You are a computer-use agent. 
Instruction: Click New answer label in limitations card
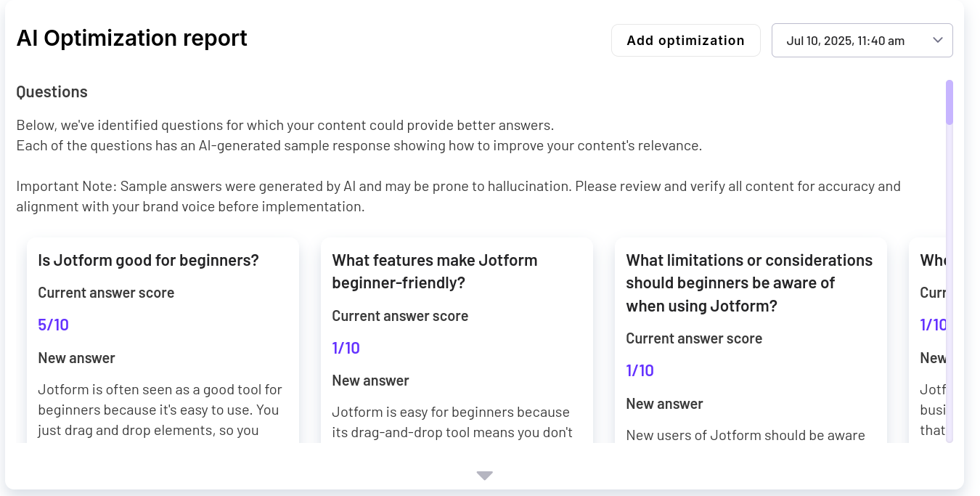point(664,404)
